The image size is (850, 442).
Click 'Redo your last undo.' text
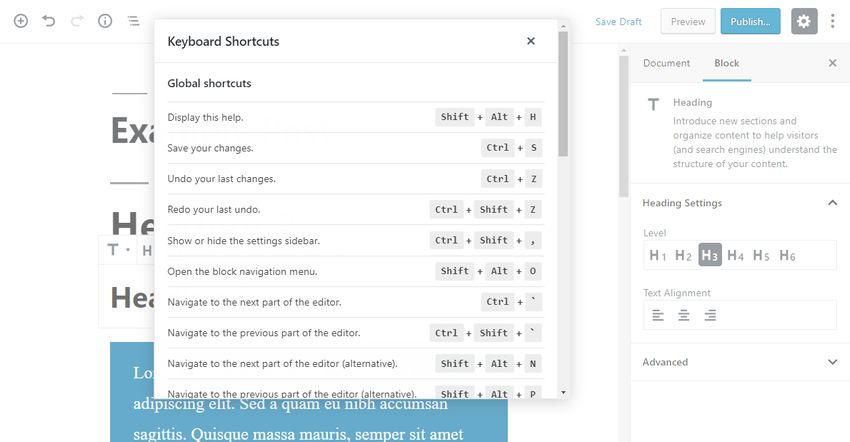pos(214,209)
